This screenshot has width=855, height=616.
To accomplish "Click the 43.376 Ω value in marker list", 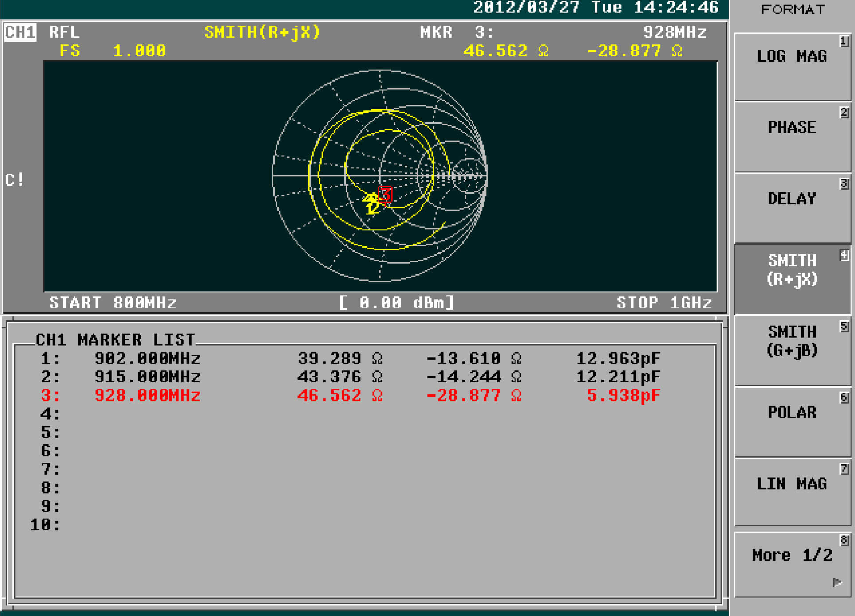I will [x=340, y=377].
